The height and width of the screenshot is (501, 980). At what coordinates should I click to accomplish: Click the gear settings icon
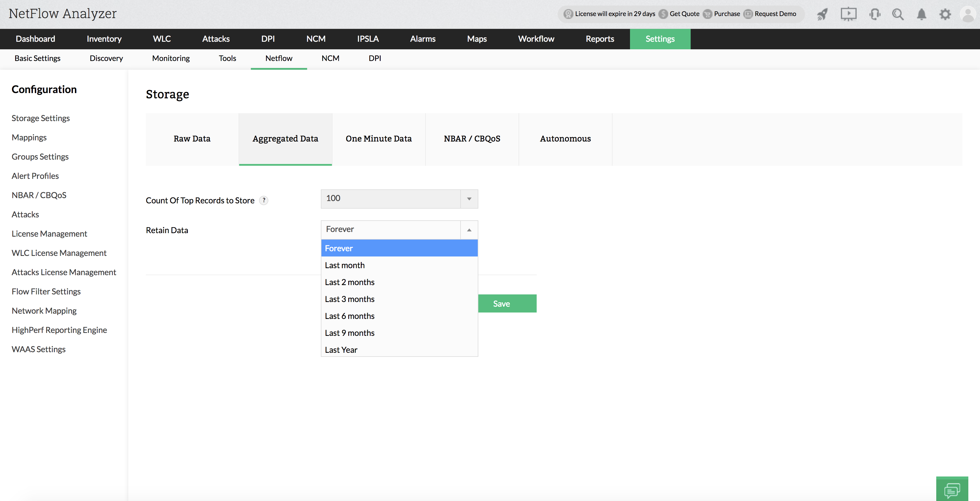(x=945, y=15)
